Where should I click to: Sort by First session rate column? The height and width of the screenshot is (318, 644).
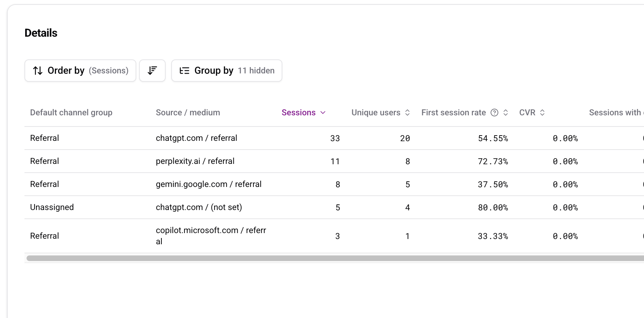click(454, 113)
